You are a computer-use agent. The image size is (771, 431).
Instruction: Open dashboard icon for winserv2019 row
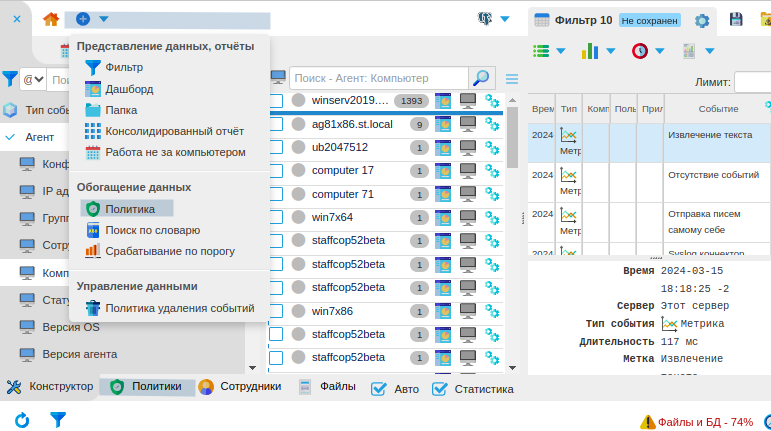pos(443,101)
